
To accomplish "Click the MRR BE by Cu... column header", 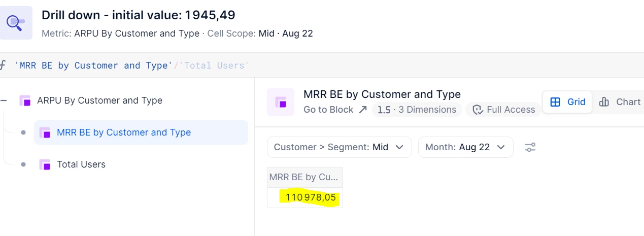I will (x=304, y=177).
